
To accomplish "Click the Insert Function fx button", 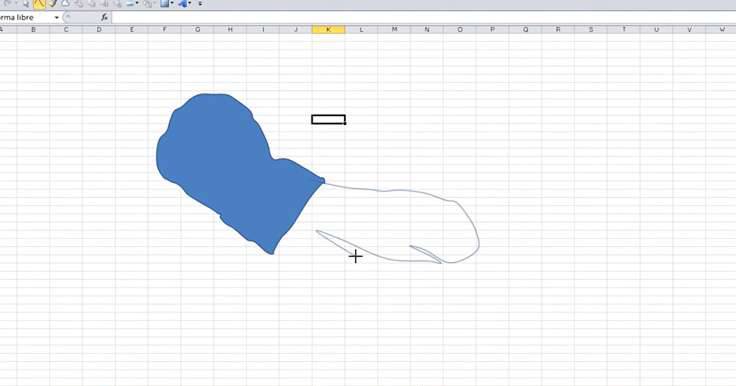I will [104, 17].
